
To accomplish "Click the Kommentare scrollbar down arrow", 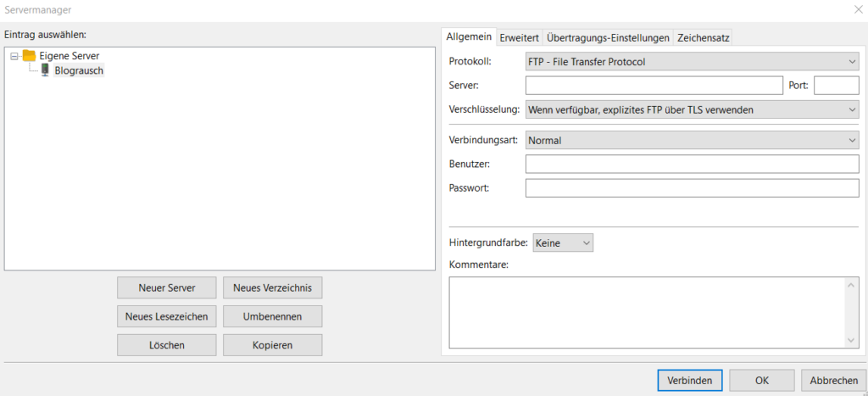I will [x=851, y=341].
